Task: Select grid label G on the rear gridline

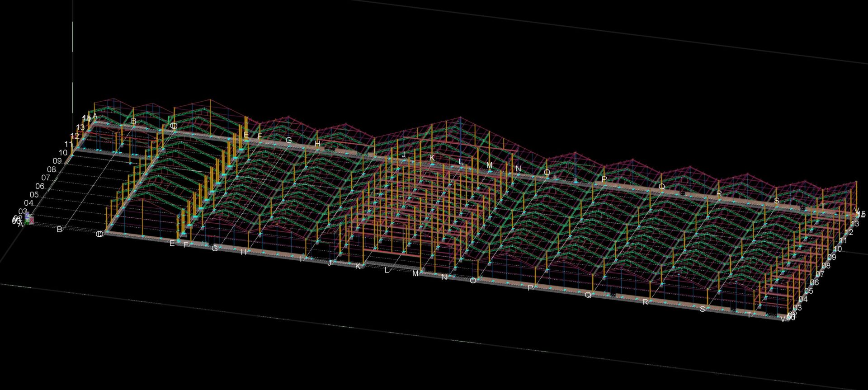Action: (x=288, y=141)
